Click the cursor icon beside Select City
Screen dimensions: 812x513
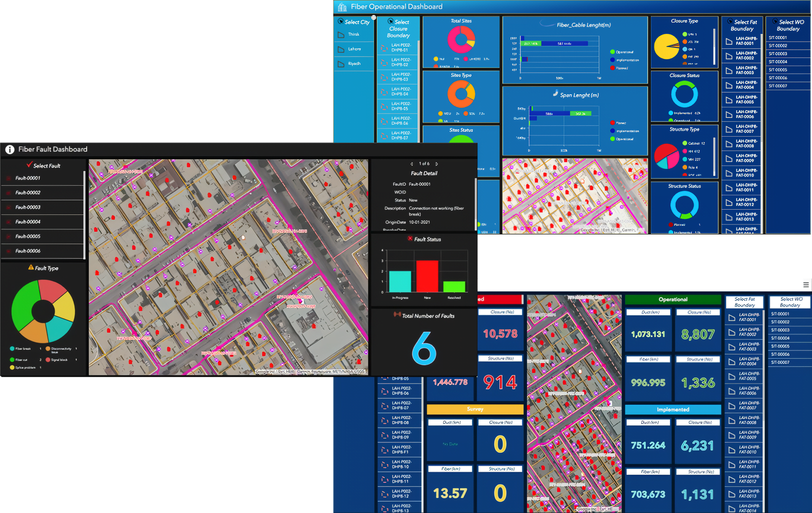click(340, 21)
